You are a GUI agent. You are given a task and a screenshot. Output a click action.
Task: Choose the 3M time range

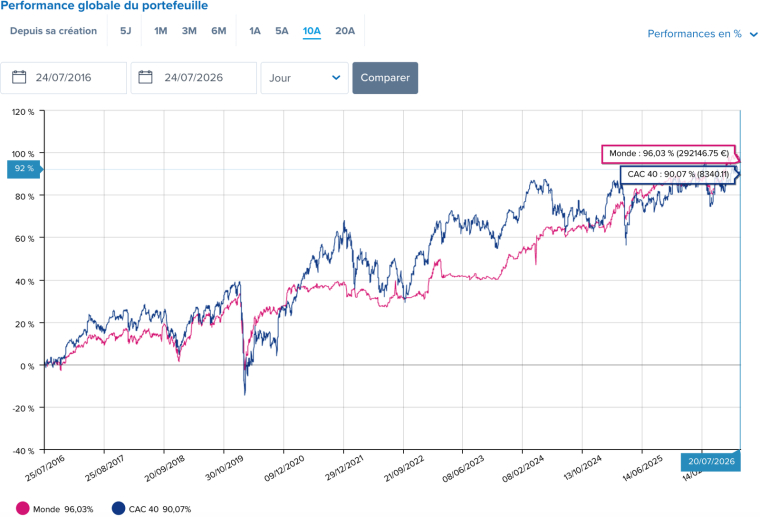click(189, 31)
